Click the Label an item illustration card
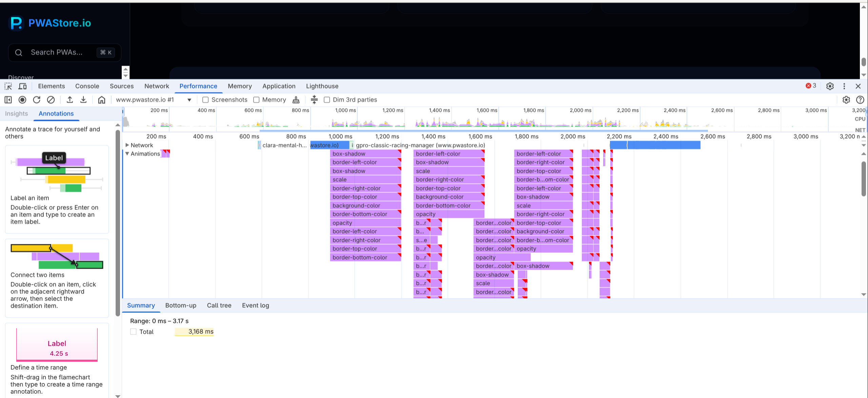This screenshot has width=868, height=398. point(57,189)
